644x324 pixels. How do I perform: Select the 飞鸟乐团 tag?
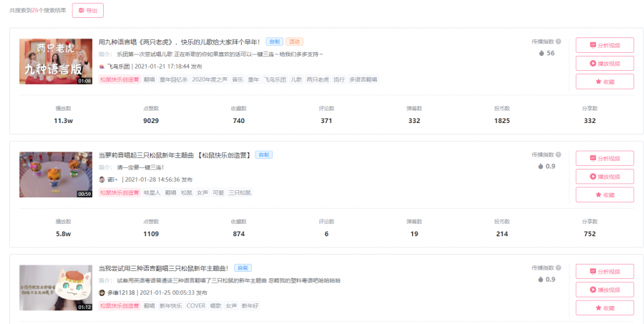coord(275,79)
